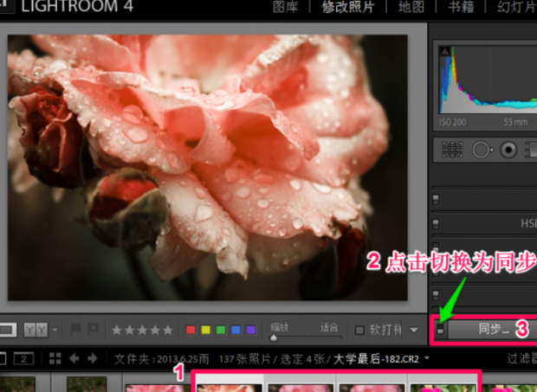
Task: Apply green color label
Action: point(221,330)
